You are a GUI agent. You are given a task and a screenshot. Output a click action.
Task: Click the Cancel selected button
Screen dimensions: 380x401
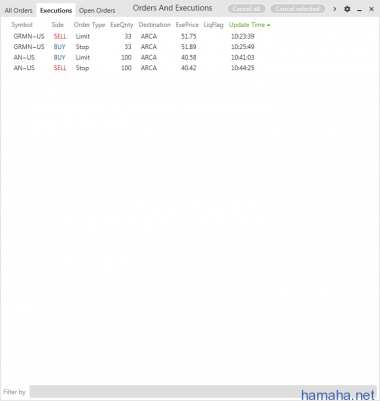[297, 9]
